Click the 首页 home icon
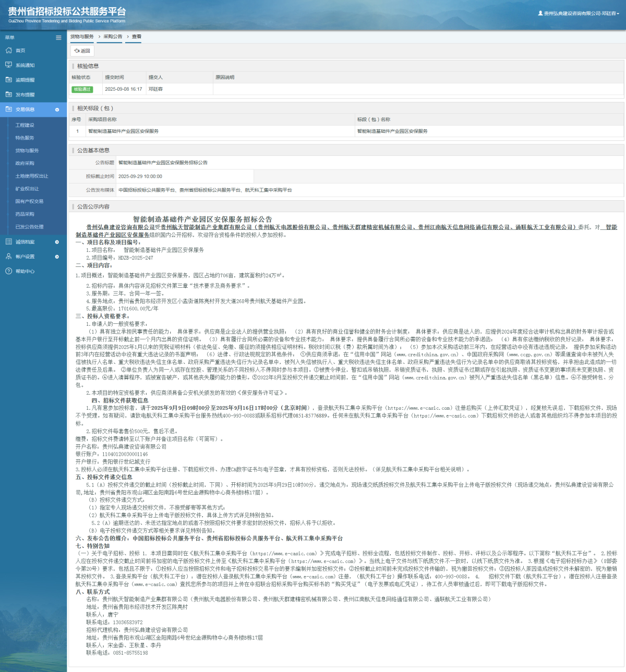 point(8,51)
